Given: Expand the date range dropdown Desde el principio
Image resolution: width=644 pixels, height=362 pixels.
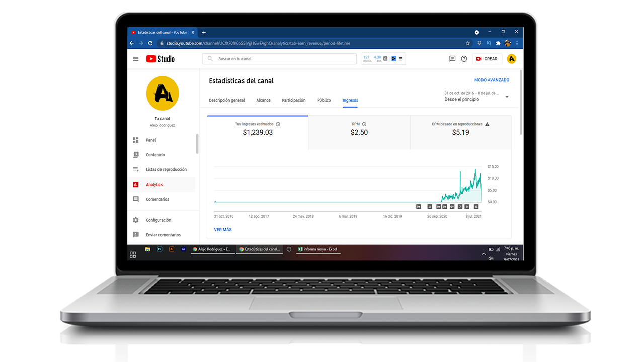Looking at the screenshot, I should [477, 97].
